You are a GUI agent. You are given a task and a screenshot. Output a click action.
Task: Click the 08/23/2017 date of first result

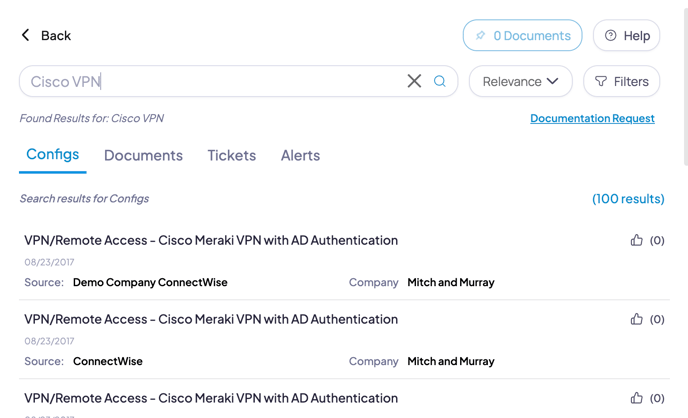pos(49,262)
